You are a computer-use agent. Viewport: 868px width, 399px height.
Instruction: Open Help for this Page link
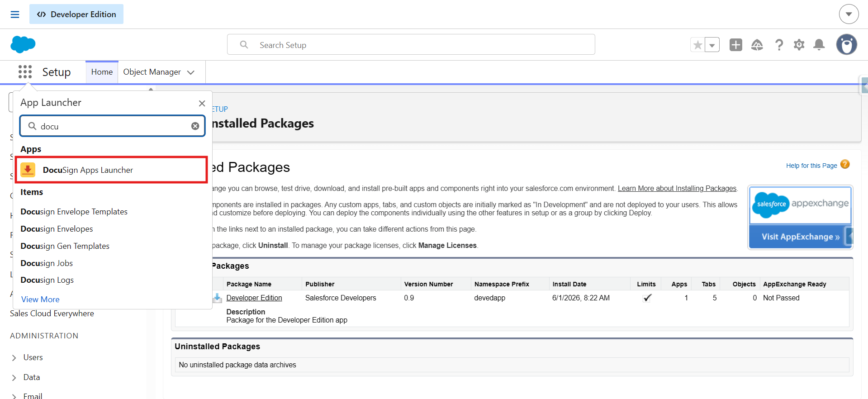[811, 166]
